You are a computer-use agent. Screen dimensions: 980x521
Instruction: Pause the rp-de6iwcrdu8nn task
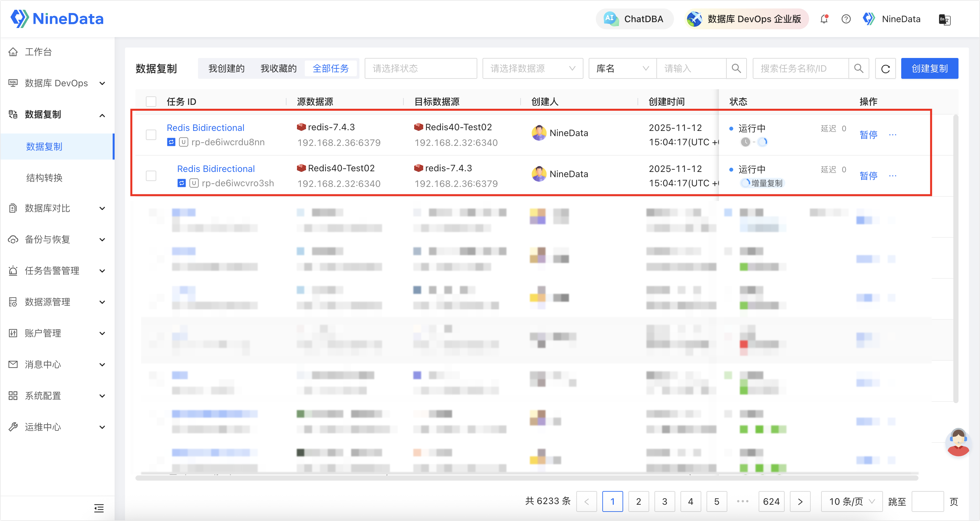pos(869,135)
